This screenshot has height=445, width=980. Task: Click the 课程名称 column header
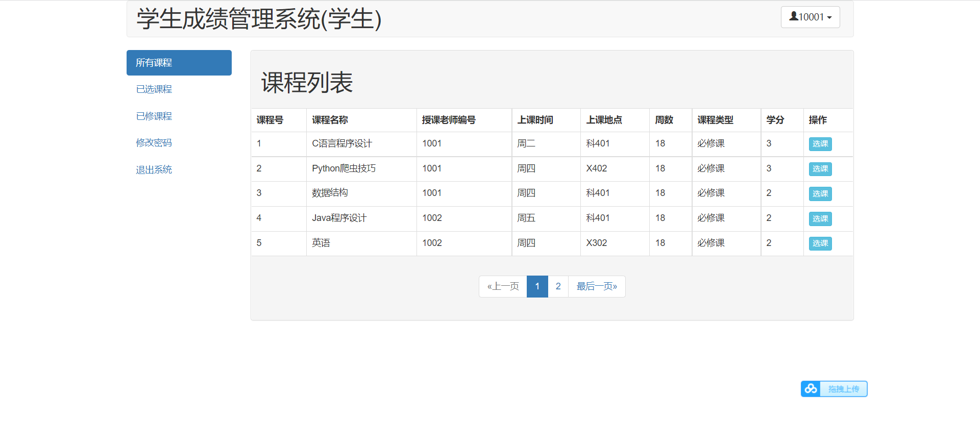pos(330,120)
